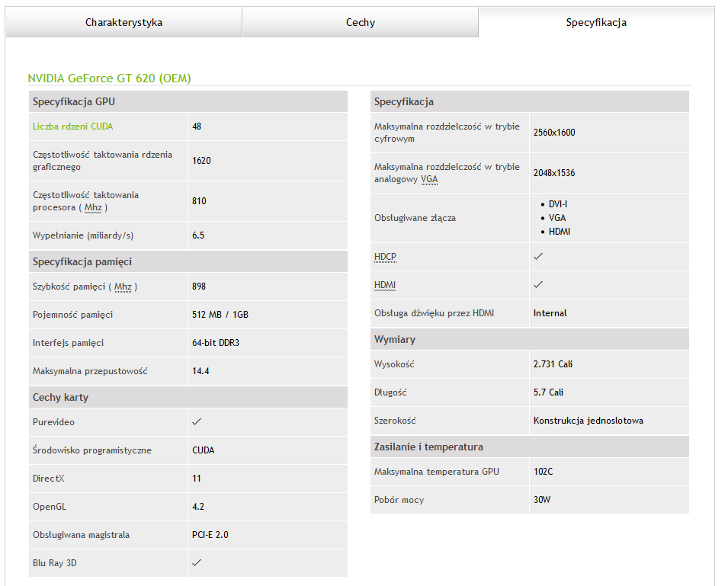The height and width of the screenshot is (586, 728).
Task: Click the checkmark in the Purevideo row
Action: pyautogui.click(x=197, y=421)
